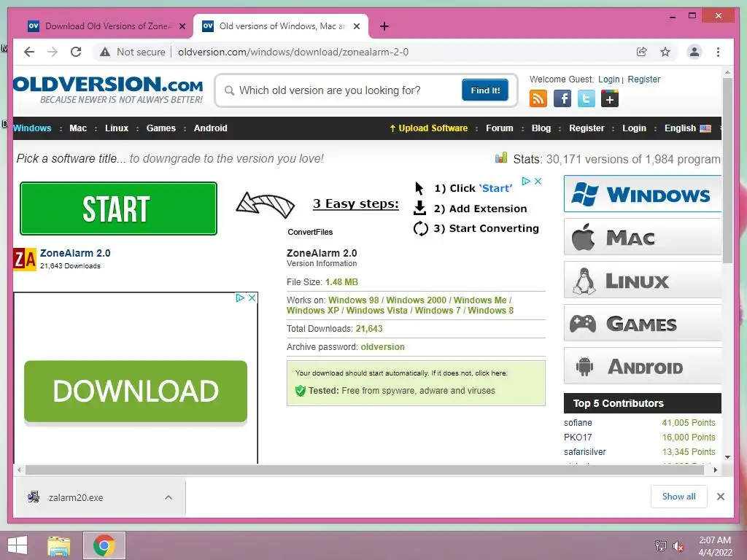This screenshot has height=560, width=747.
Task: Click the green START ad button
Action: tap(118, 209)
